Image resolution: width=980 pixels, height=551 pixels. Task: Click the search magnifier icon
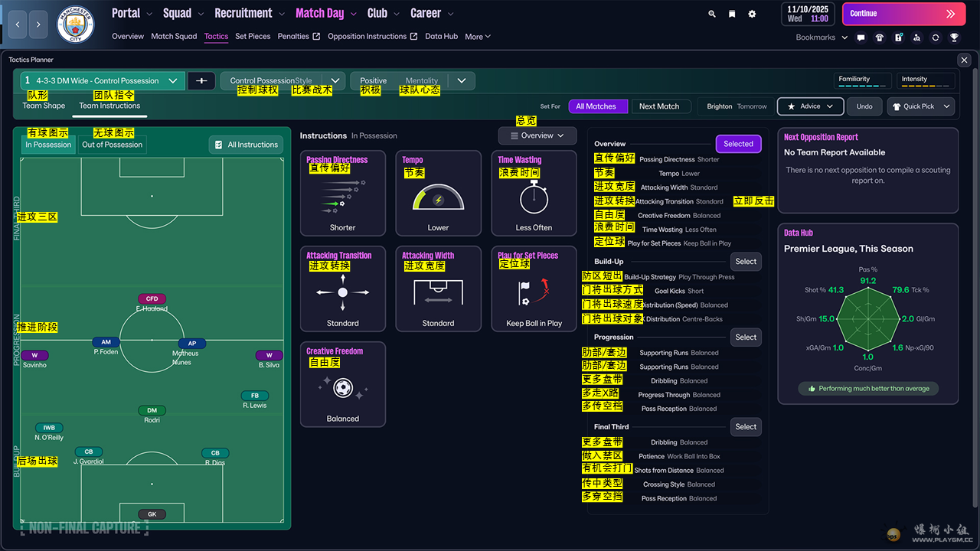(x=712, y=14)
